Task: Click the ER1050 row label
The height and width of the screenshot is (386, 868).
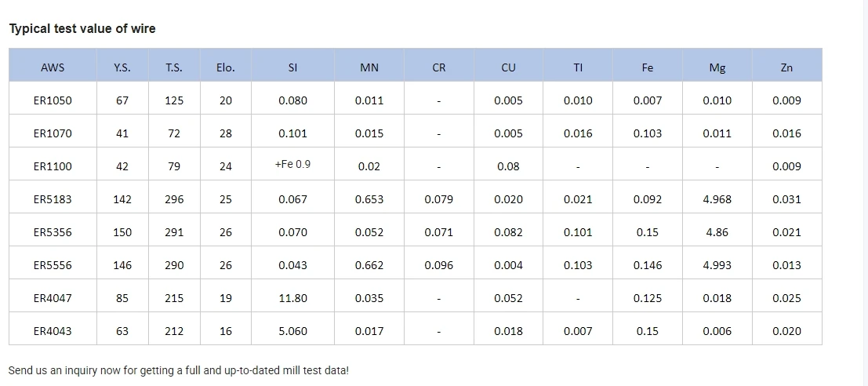Action: coord(53,100)
